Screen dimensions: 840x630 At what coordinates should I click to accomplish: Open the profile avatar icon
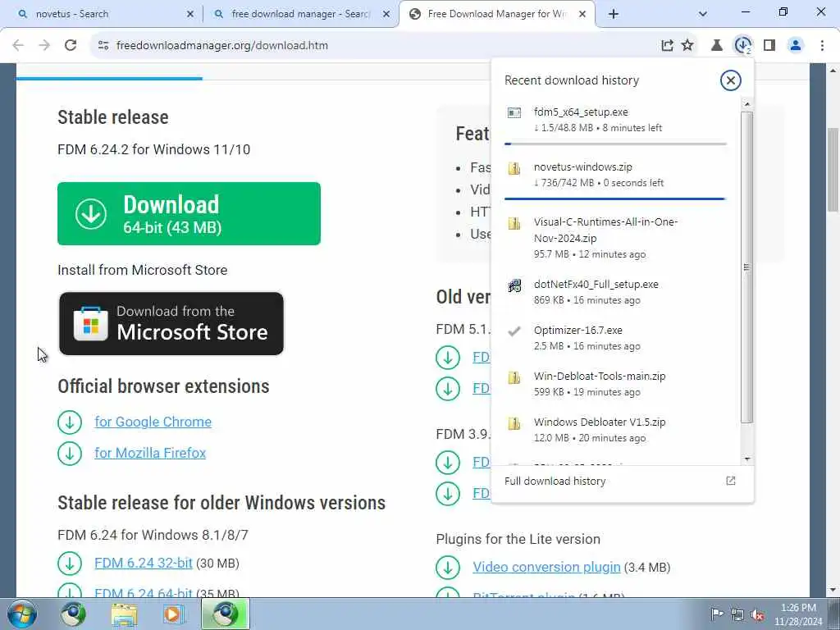click(796, 46)
